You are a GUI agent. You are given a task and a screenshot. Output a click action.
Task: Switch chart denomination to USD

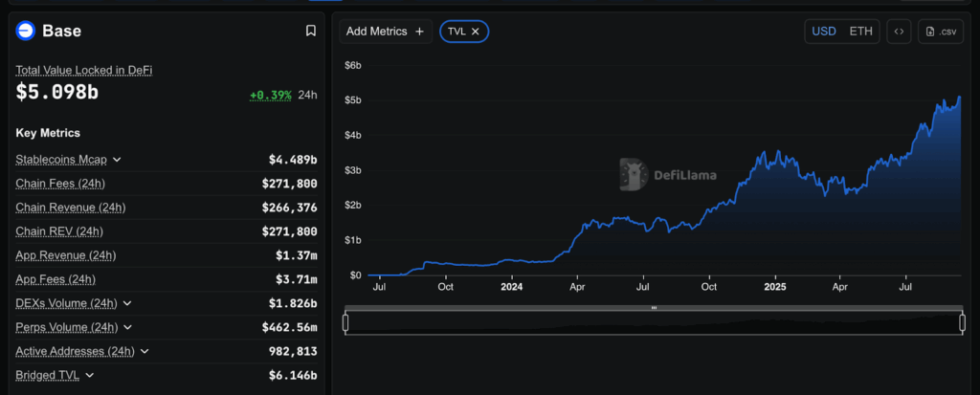pos(824,32)
